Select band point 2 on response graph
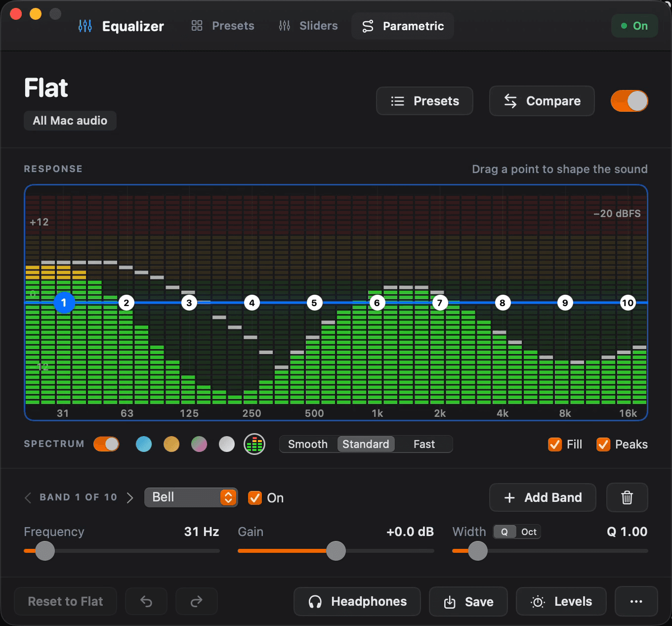672x626 pixels. click(126, 303)
